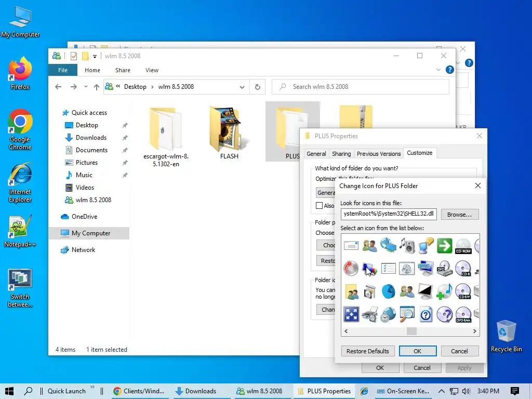Image resolution: width=532 pixels, height=399 pixels.
Task: Choose the blue four-arrows icon
Action: 351,314
